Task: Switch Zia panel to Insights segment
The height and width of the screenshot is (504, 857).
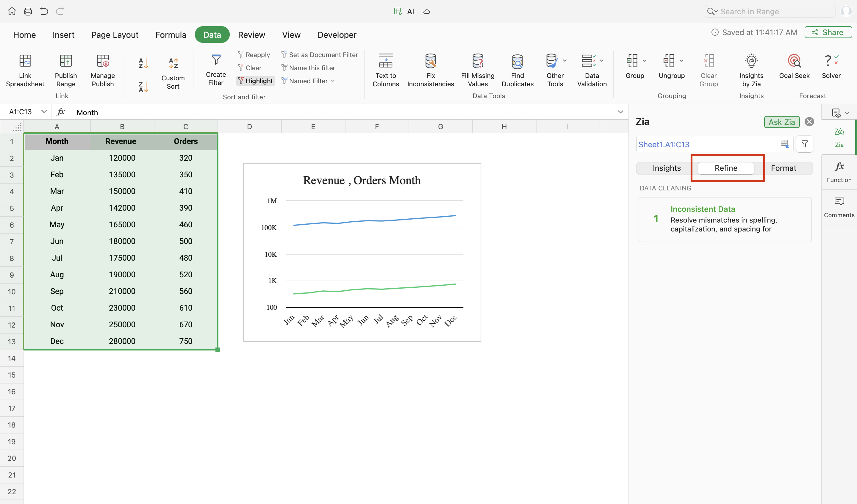Action: tap(666, 168)
